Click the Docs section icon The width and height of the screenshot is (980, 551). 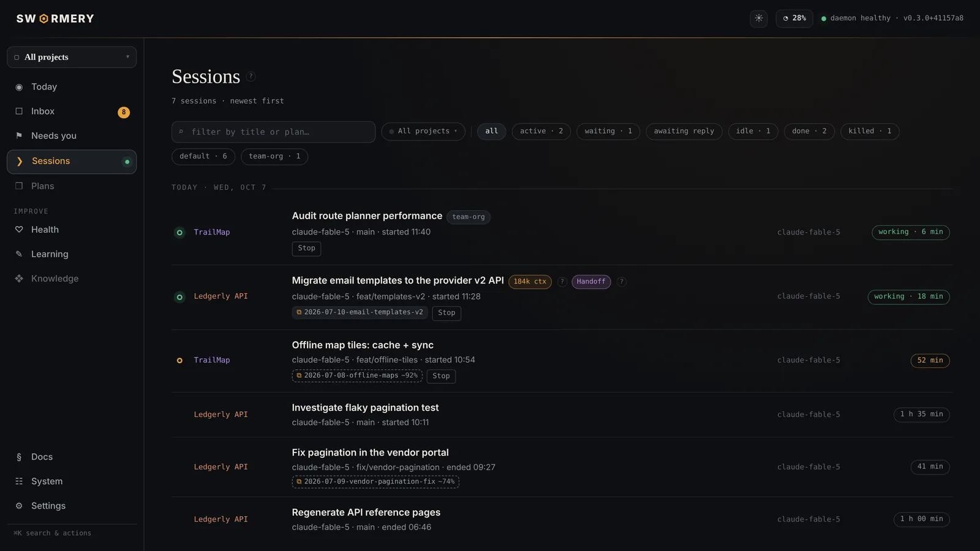pyautogui.click(x=19, y=457)
